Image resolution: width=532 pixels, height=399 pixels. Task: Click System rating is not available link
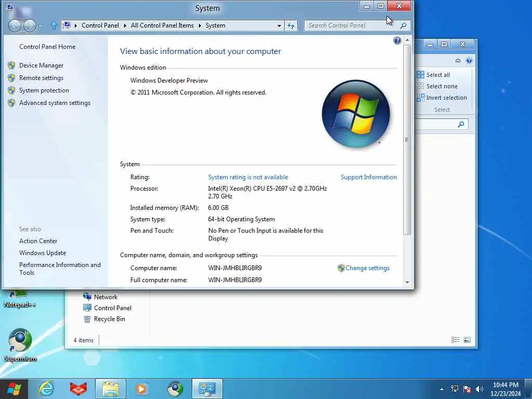[248, 177]
